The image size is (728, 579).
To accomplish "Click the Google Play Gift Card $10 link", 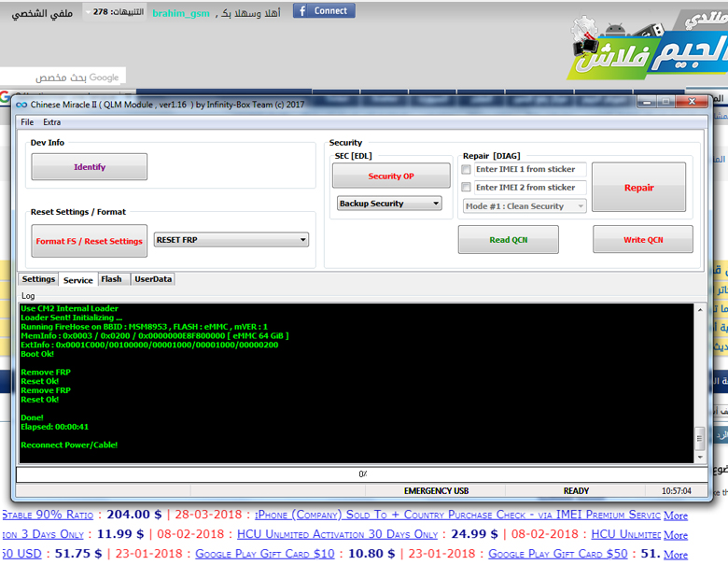I will 265,554.
